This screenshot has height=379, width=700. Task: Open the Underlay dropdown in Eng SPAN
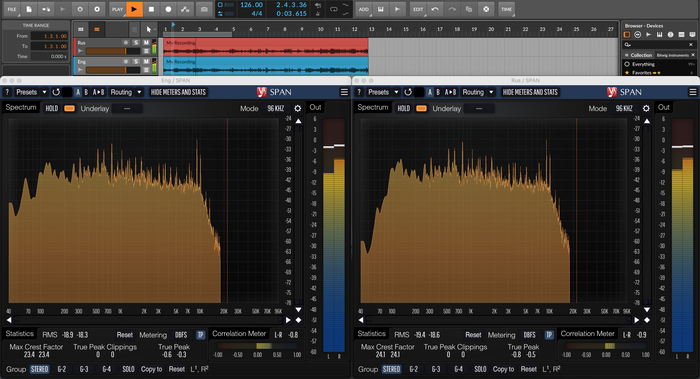tap(127, 108)
